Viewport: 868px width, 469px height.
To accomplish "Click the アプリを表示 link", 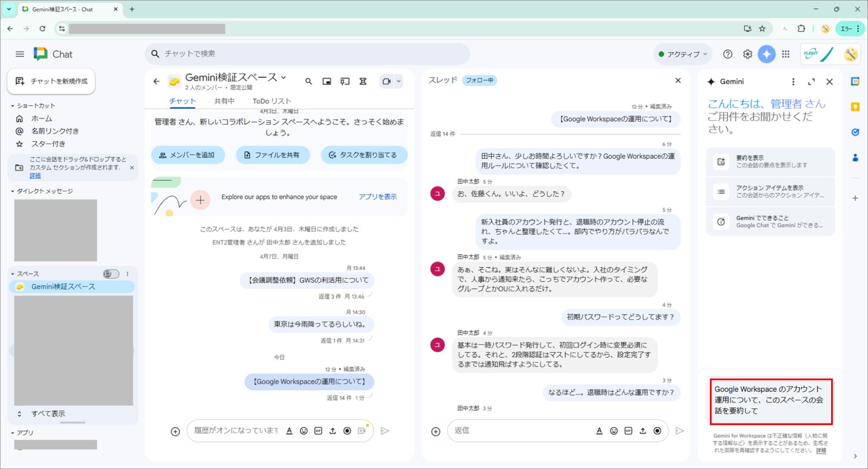I will pos(377,197).
